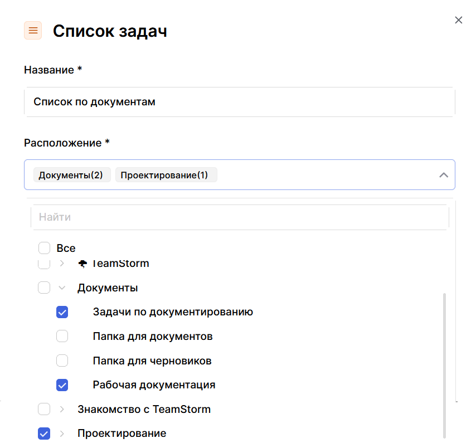Expand Знакомство с TeamStorm node
Image resolution: width=476 pixels, height=448 pixels.
[x=62, y=410]
